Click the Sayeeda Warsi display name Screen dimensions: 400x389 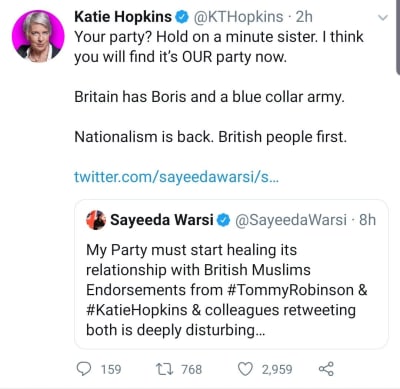point(162,220)
